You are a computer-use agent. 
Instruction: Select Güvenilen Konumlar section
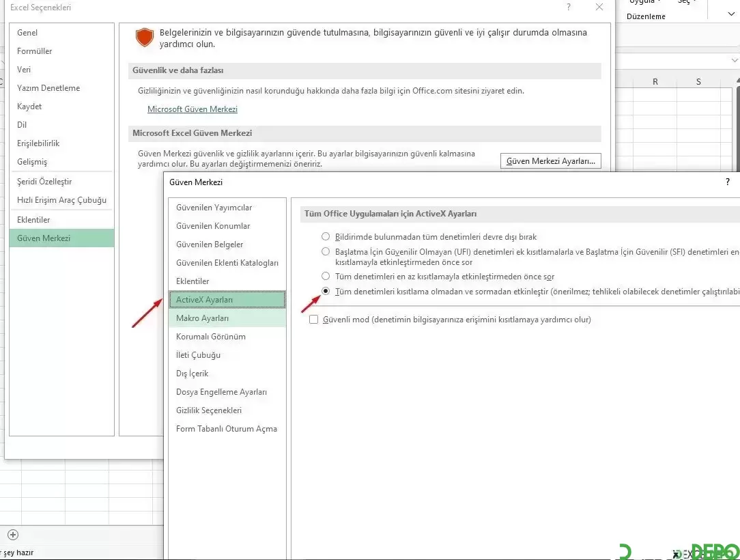[227, 225]
